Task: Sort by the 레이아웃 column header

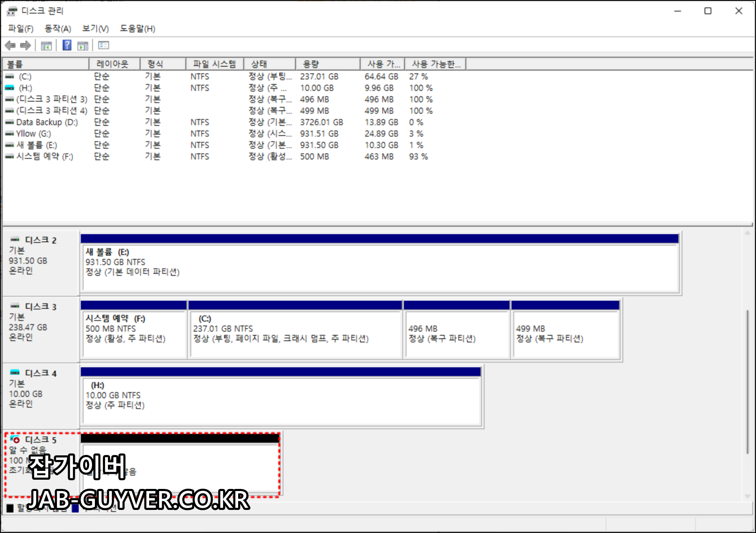Action: click(x=115, y=64)
